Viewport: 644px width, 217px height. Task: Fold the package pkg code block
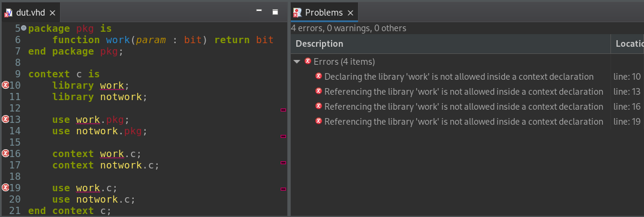pos(23,28)
